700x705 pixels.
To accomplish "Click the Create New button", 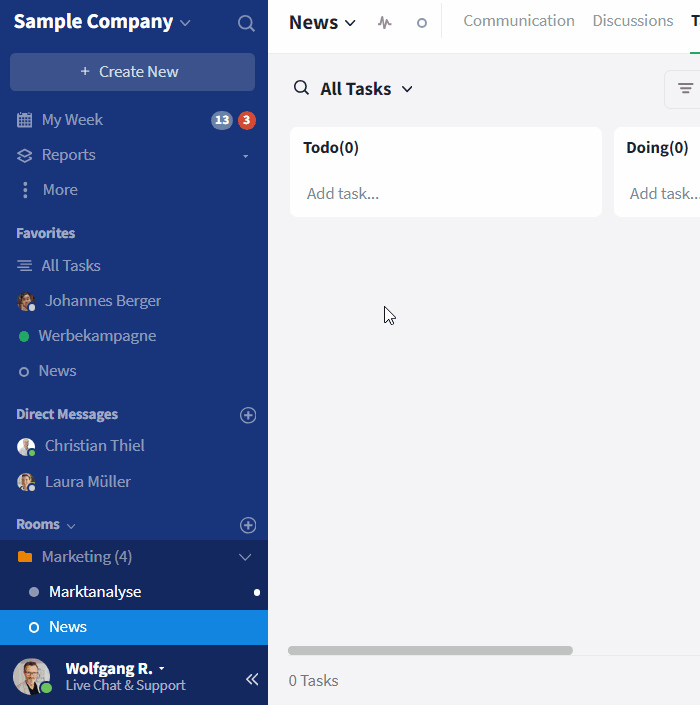I will (132, 72).
